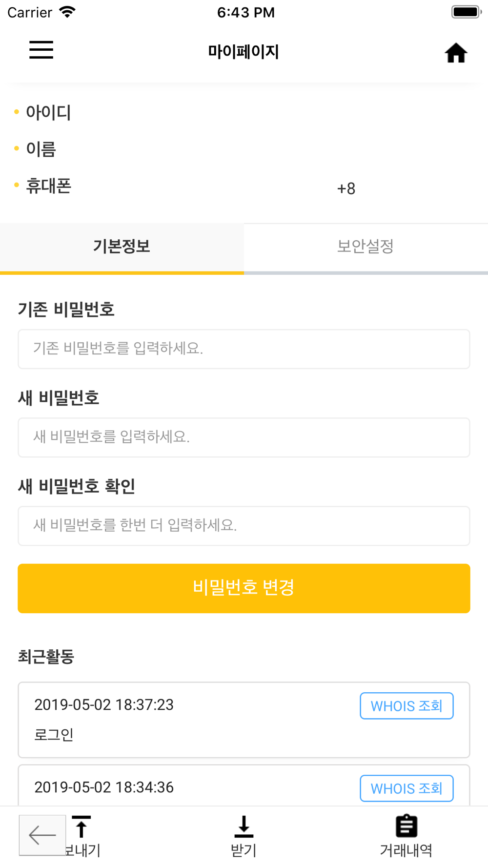Image resolution: width=488 pixels, height=868 pixels.
Task: Focus the 새 비밀번호 input field
Action: click(244, 437)
